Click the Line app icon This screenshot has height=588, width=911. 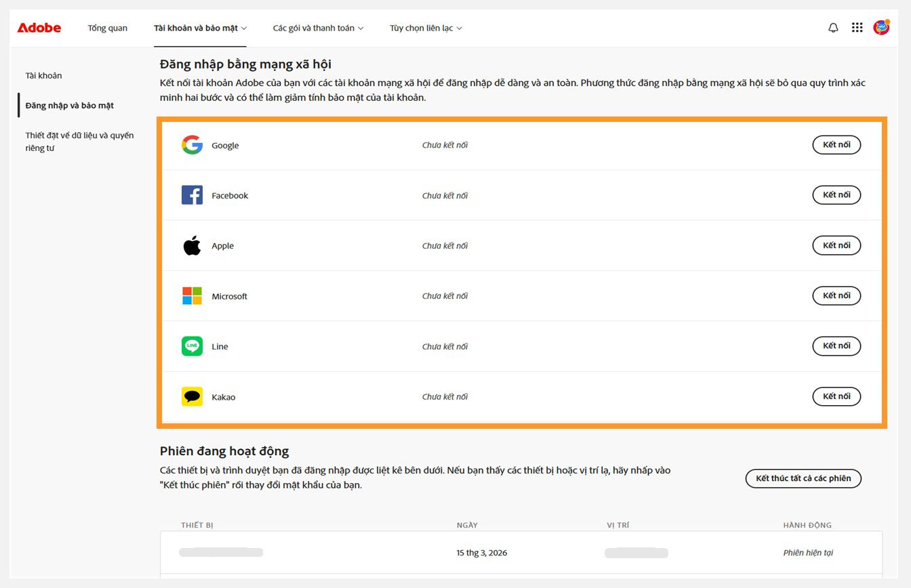click(x=192, y=346)
